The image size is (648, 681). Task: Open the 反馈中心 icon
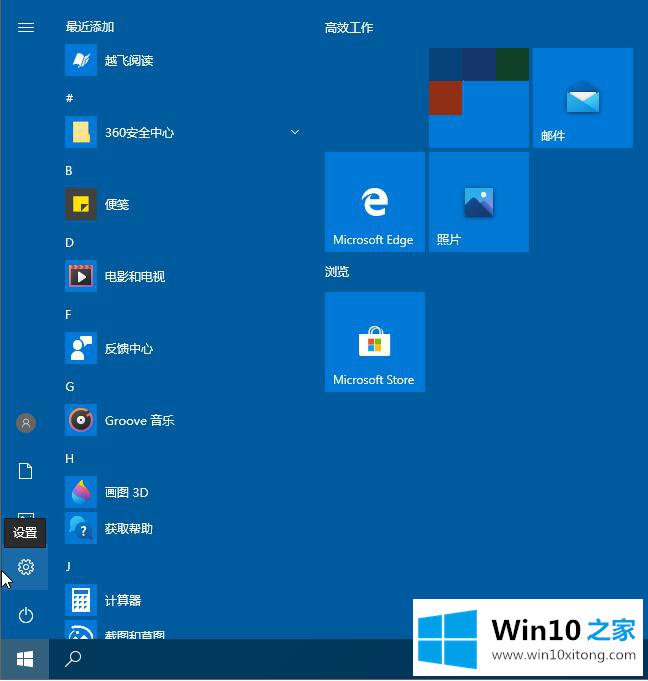tap(81, 348)
